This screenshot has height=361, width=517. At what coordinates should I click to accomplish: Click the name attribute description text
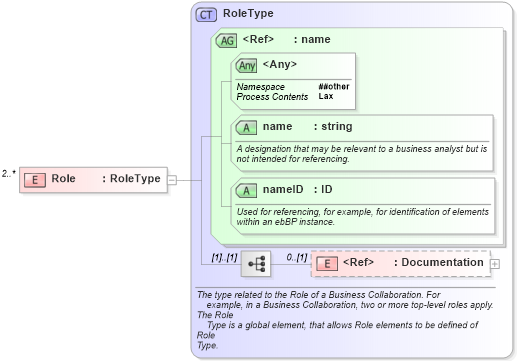coord(362,154)
